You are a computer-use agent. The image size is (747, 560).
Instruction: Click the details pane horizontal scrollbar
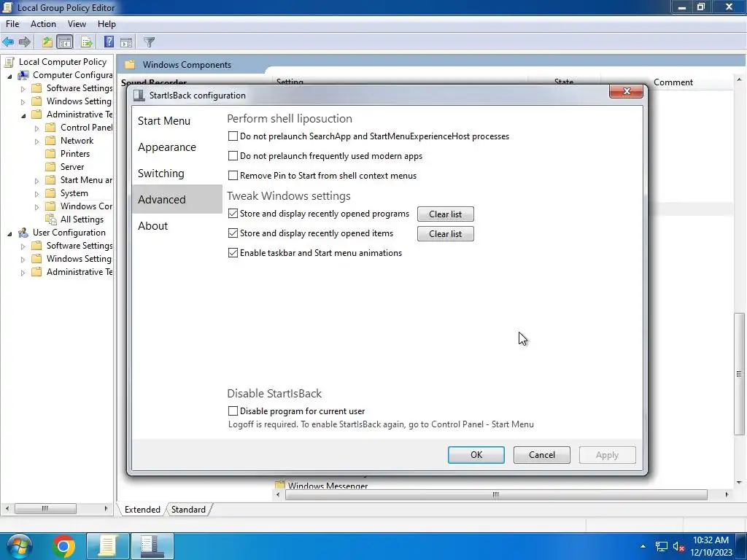(x=496, y=495)
